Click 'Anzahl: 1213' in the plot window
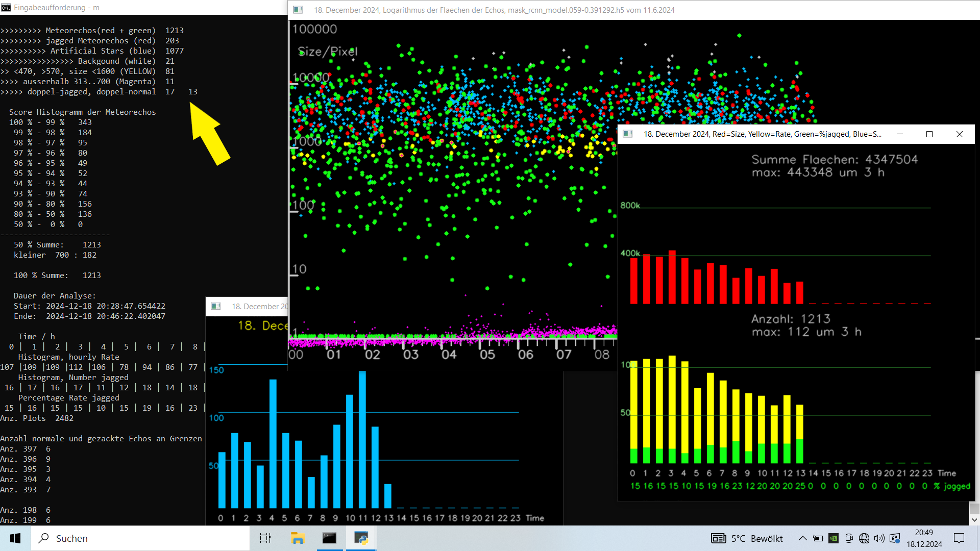980x551 pixels. 791,319
